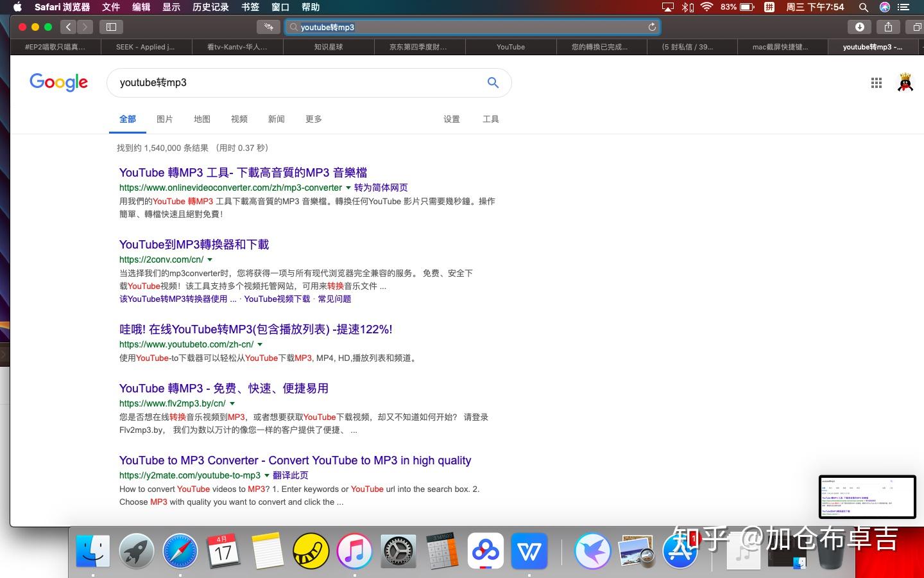Open the yellow tiger app in the Dock

(x=311, y=551)
